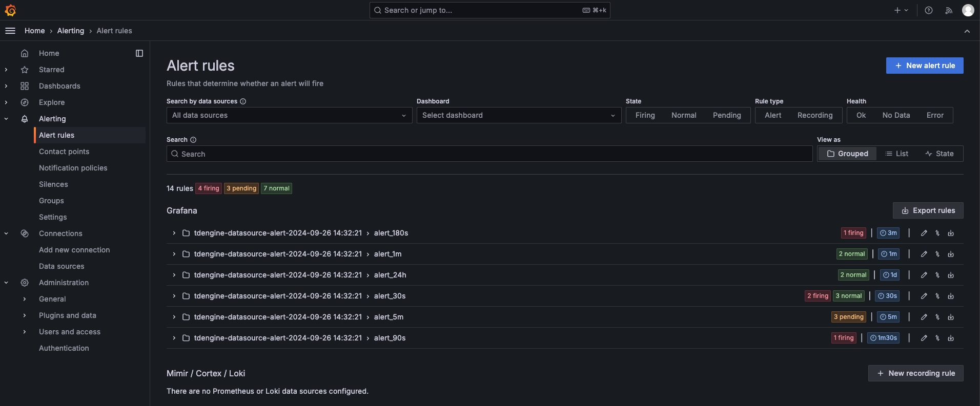Click the New recording rule button
This screenshot has height=406, width=980.
click(916, 373)
